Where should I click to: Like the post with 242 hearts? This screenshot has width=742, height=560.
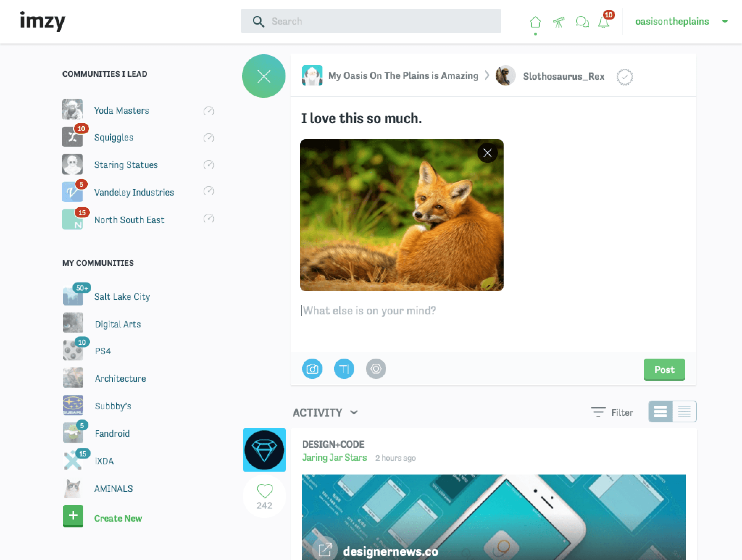pos(264,491)
